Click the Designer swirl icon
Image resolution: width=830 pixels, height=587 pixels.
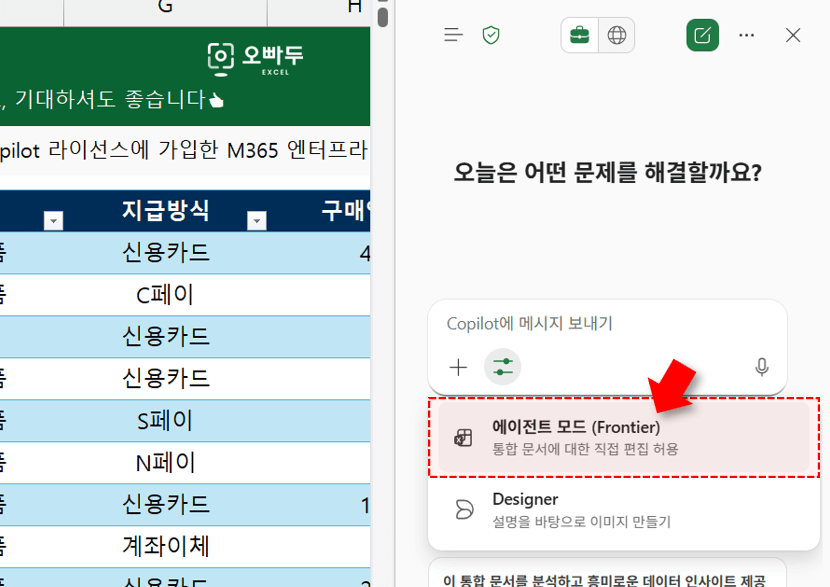464,510
